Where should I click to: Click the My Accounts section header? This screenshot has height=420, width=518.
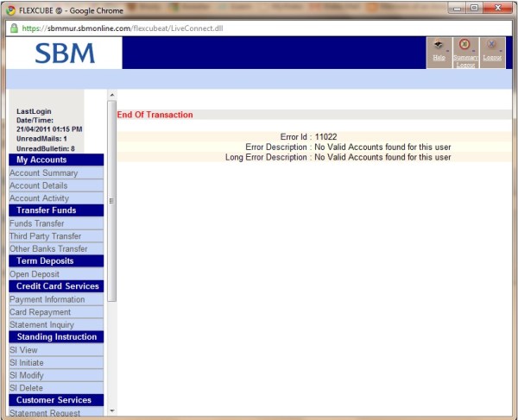[x=41, y=160]
